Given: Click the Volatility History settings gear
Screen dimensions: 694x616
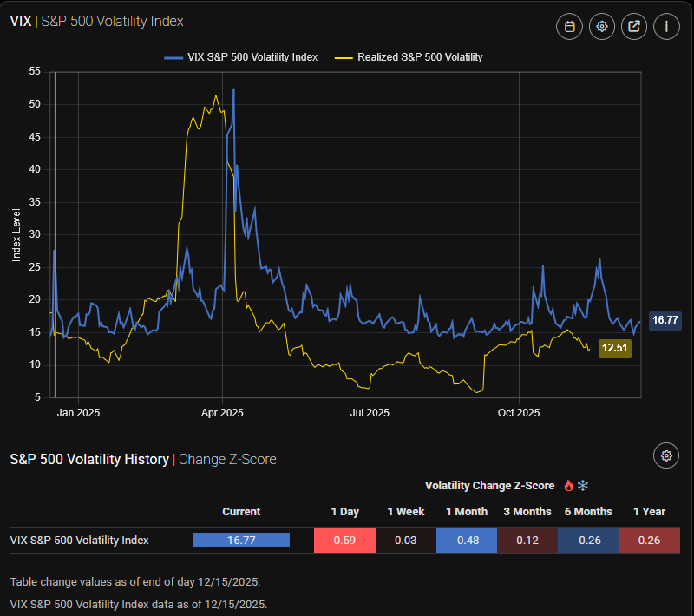Looking at the screenshot, I should 665,455.
